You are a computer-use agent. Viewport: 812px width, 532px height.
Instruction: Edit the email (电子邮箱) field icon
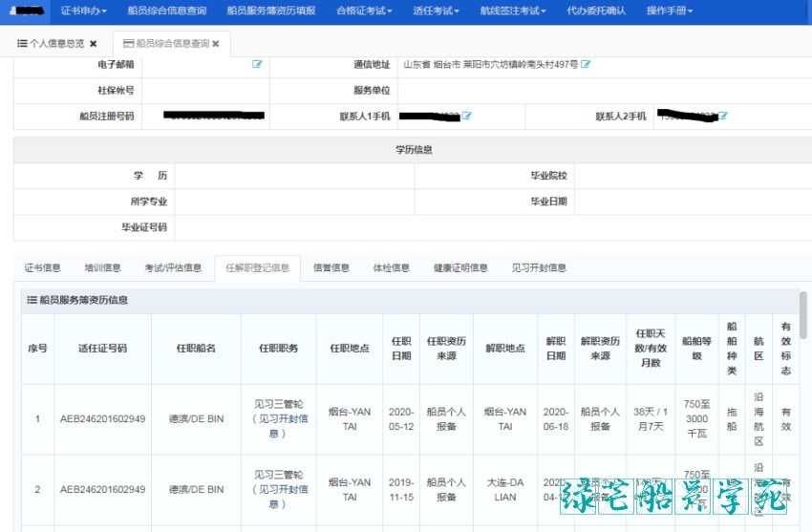pyautogui.click(x=257, y=64)
